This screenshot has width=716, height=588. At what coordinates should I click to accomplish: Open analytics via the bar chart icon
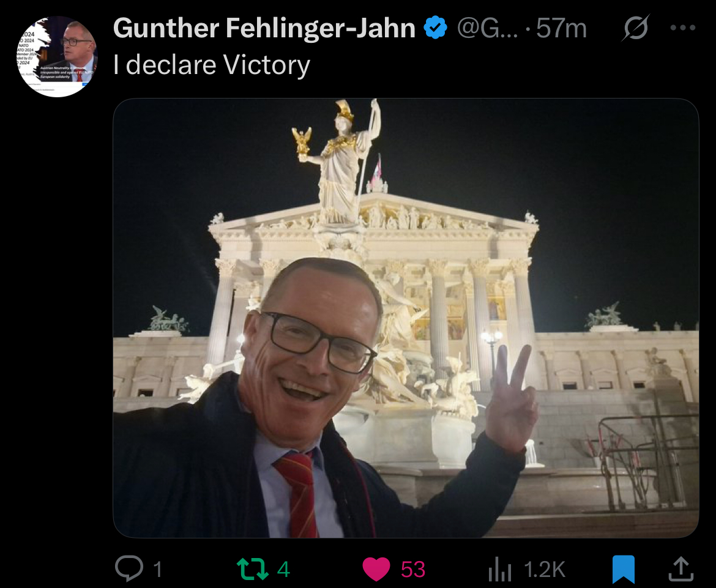click(x=499, y=570)
